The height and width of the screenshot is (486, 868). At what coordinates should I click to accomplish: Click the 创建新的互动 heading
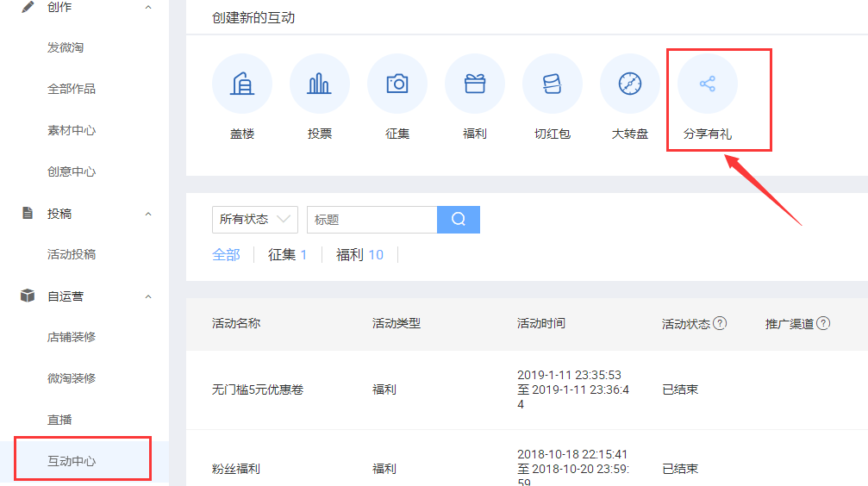253,18
